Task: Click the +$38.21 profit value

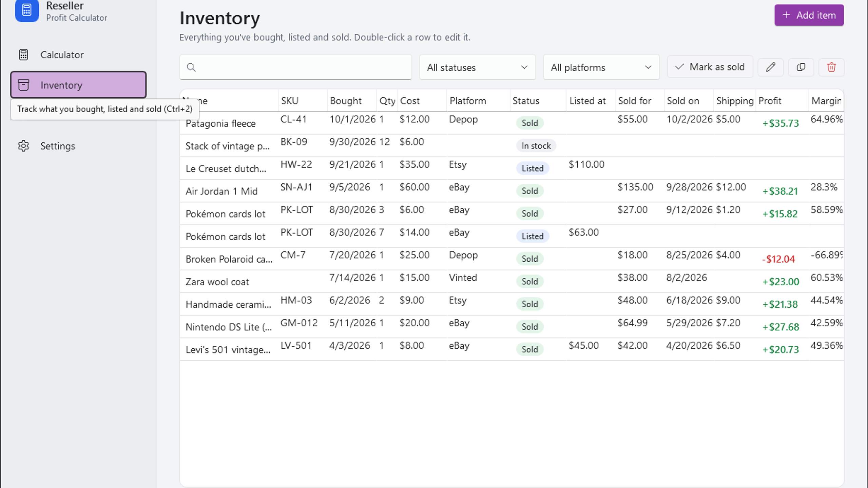Action: click(x=780, y=191)
